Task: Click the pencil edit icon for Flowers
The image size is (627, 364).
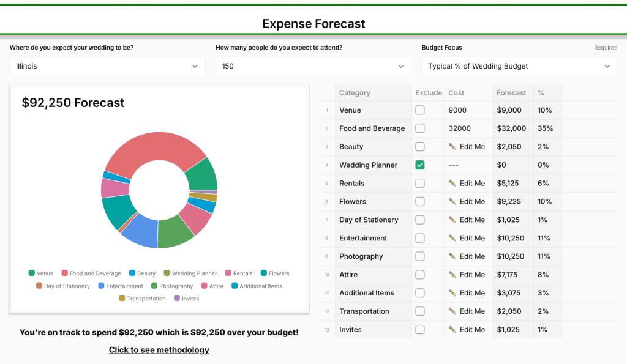Action: point(452,202)
